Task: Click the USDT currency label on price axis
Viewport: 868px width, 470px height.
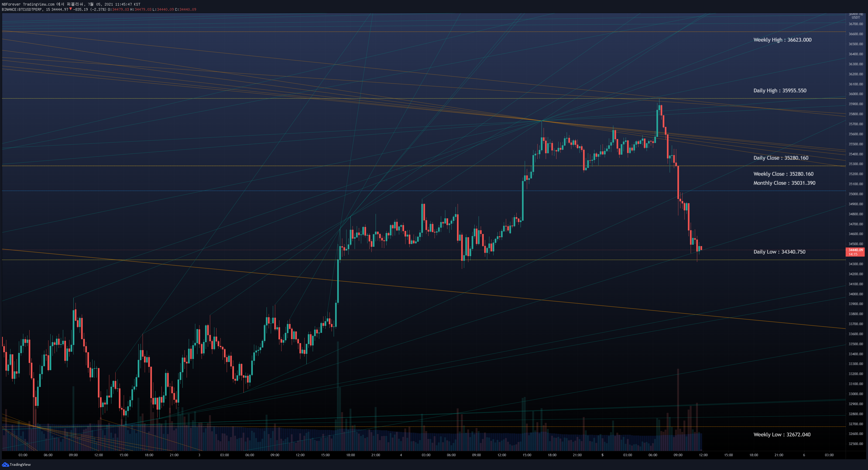Action: pos(855,17)
